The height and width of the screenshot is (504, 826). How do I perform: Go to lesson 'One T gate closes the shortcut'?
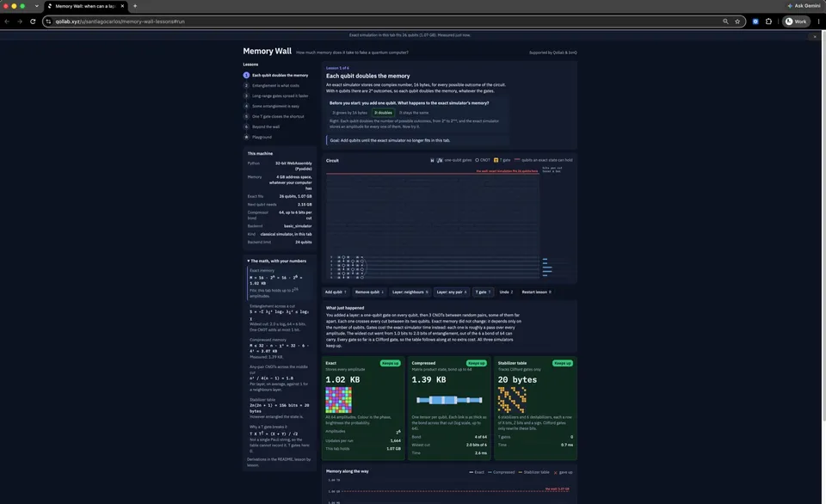pyautogui.click(x=274, y=116)
